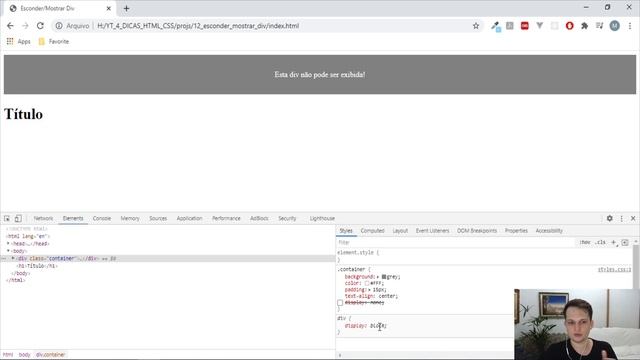This screenshot has width=640, height=360.
Task: Open the Favorite bookmarks folder
Action: [53, 41]
